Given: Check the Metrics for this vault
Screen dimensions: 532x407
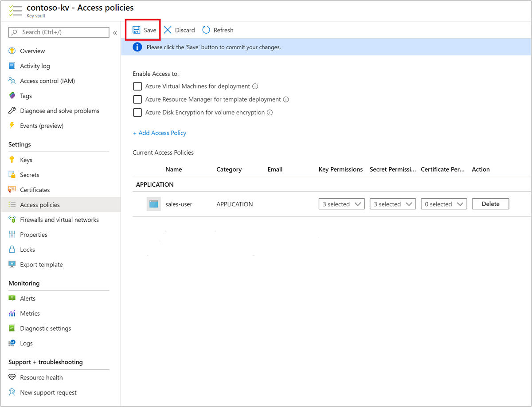Looking at the screenshot, I should [30, 313].
